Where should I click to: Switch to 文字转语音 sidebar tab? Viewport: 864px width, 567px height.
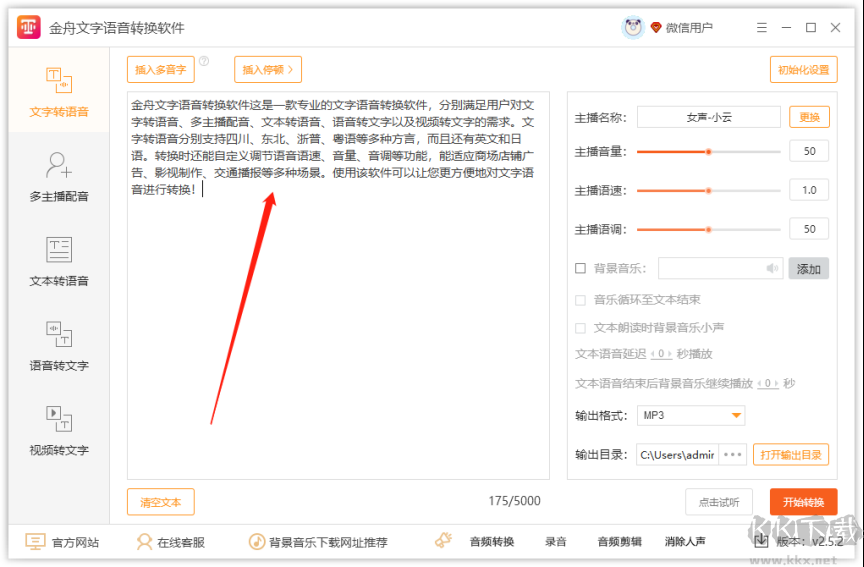(59, 92)
